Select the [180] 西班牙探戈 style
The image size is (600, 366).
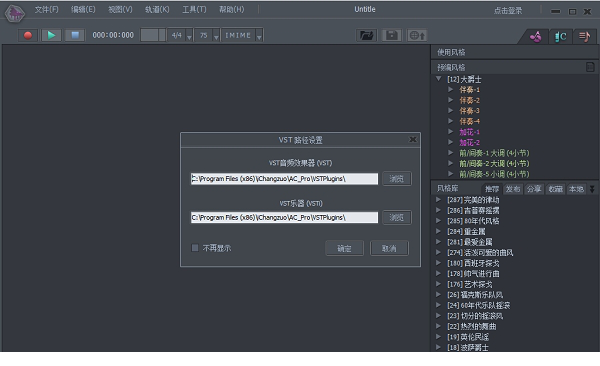(473, 263)
